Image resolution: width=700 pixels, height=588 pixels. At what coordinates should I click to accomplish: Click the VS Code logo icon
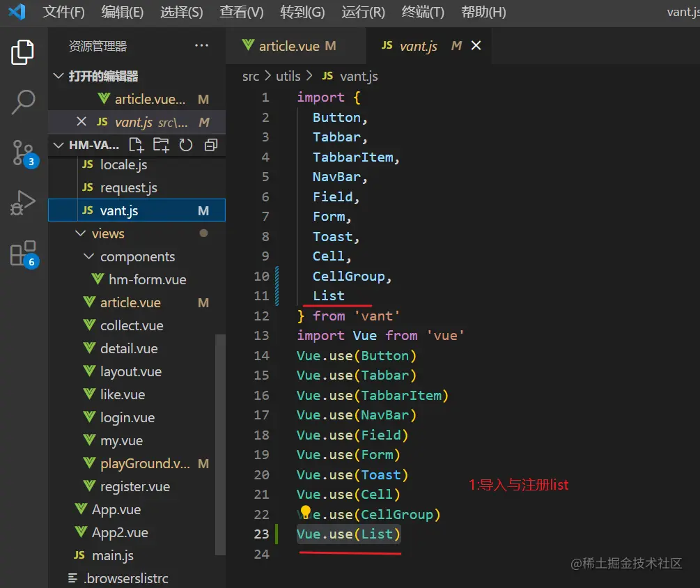pyautogui.click(x=17, y=12)
